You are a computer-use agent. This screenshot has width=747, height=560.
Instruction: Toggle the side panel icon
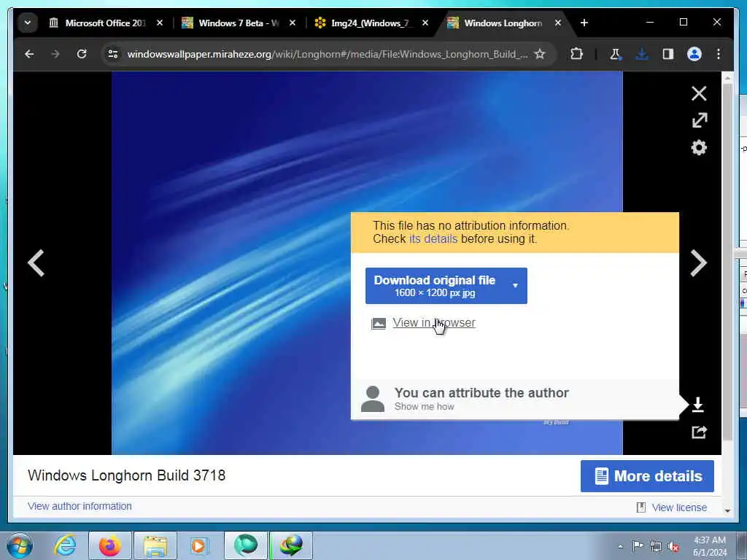point(668,54)
